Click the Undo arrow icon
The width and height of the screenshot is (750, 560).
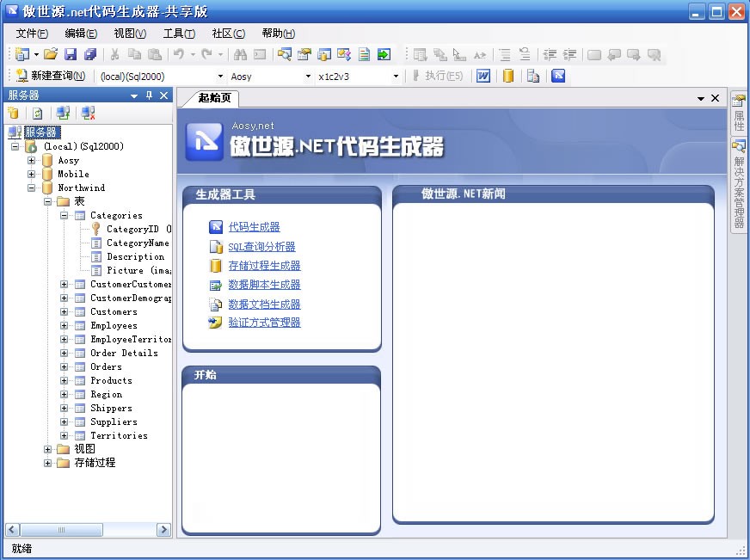coord(179,54)
